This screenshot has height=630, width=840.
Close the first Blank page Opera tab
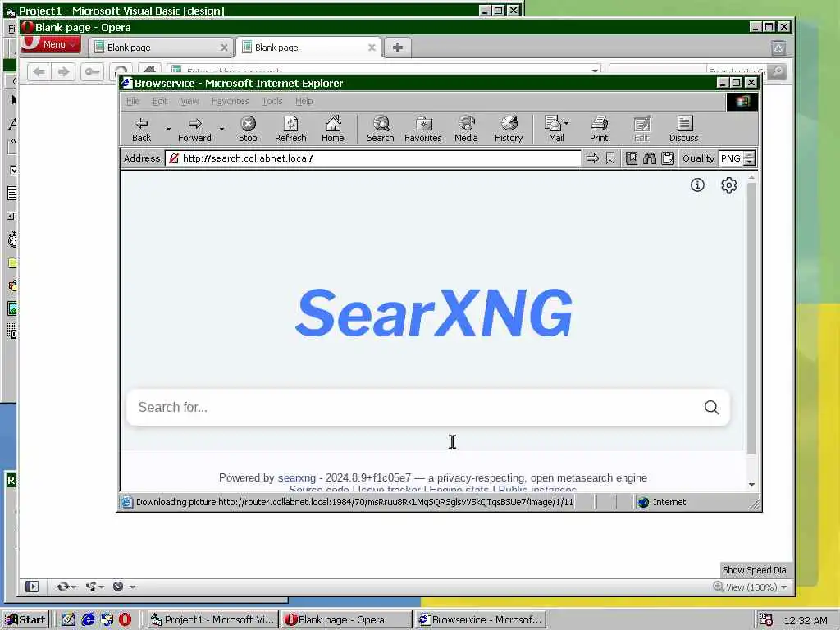pos(224,48)
